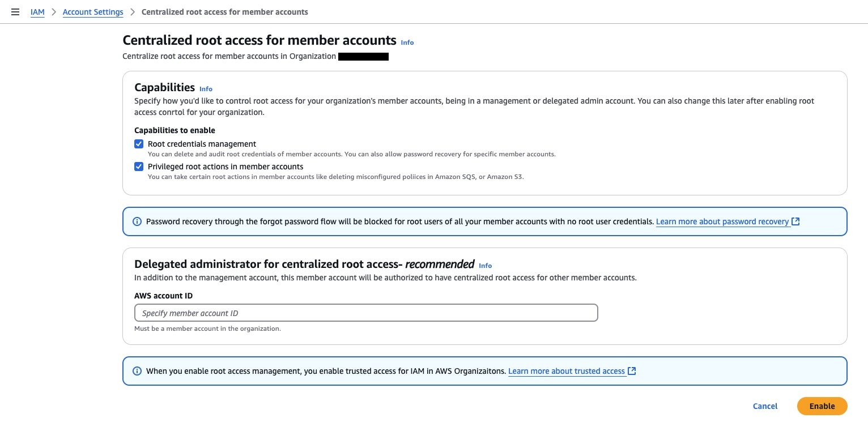This screenshot has width=868, height=435.
Task: Click current breadcrumb Centralized root access
Action: [x=224, y=12]
